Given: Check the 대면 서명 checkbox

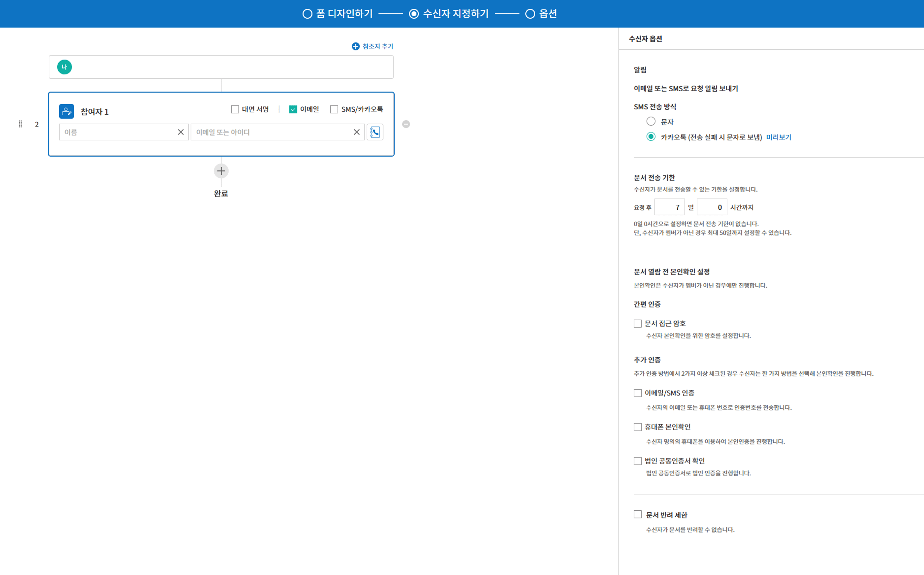Looking at the screenshot, I should click(x=235, y=110).
